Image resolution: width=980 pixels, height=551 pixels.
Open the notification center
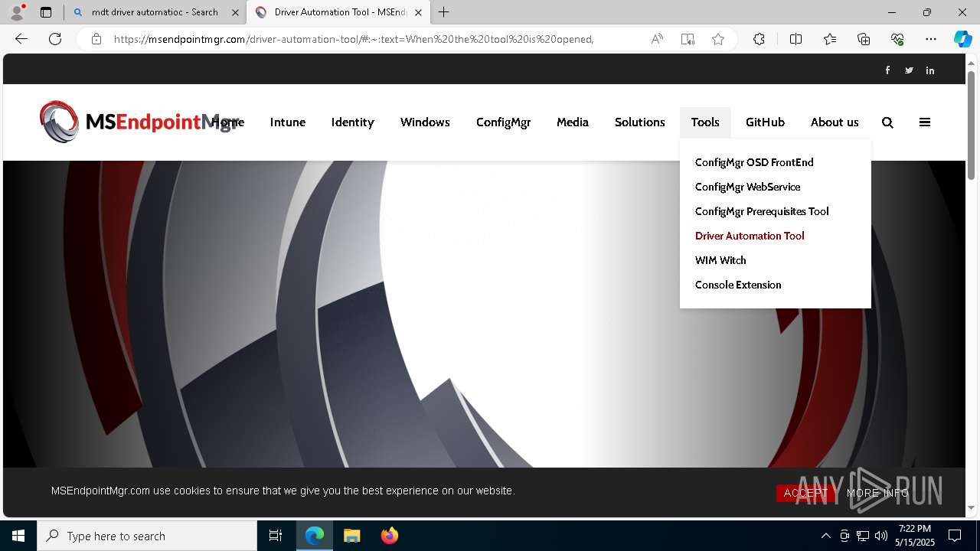955,536
